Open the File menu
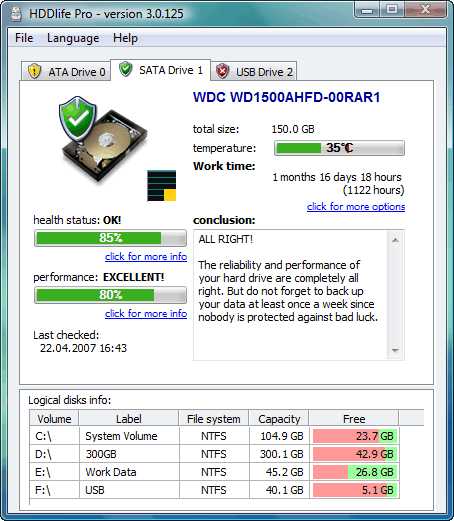Viewport: 454px width, 521px height. click(24, 38)
